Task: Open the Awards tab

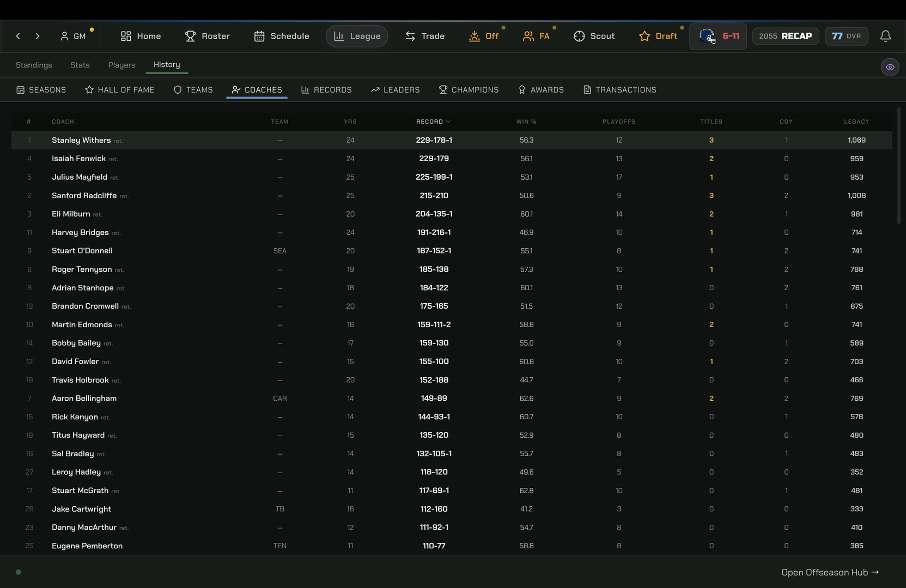Action: [x=541, y=90]
